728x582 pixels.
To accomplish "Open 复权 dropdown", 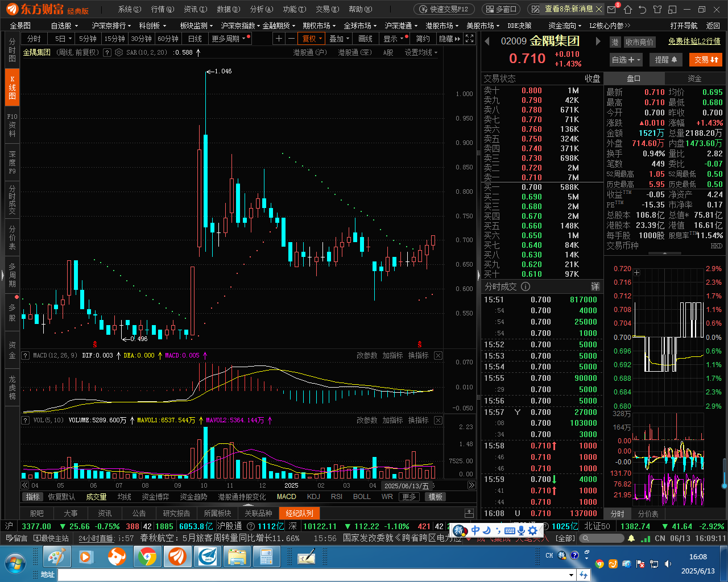I will [312, 38].
